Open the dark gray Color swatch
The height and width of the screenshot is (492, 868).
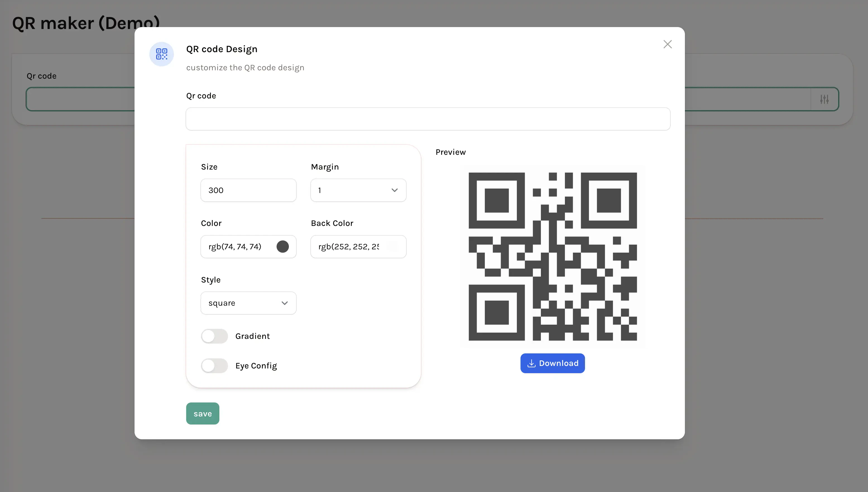coord(283,247)
